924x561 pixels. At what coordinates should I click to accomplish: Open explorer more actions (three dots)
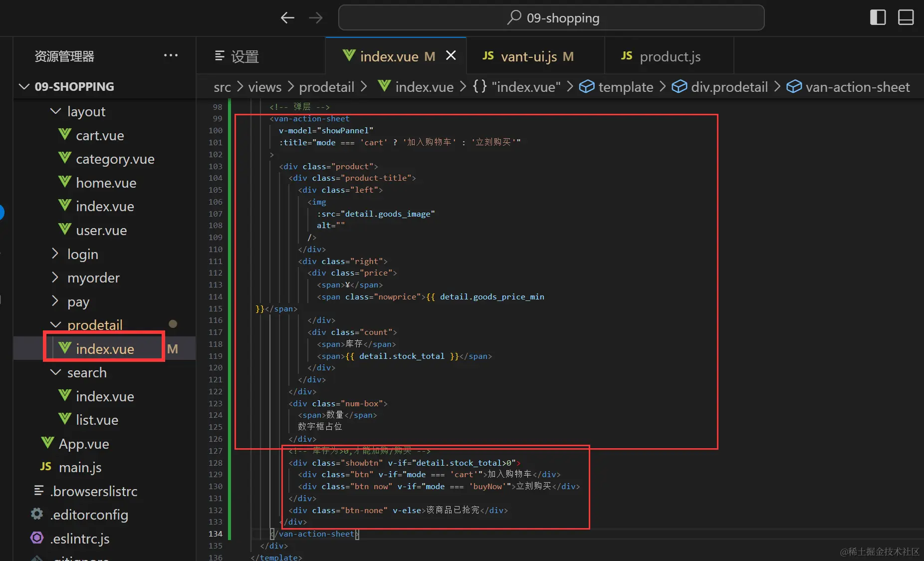click(x=171, y=55)
